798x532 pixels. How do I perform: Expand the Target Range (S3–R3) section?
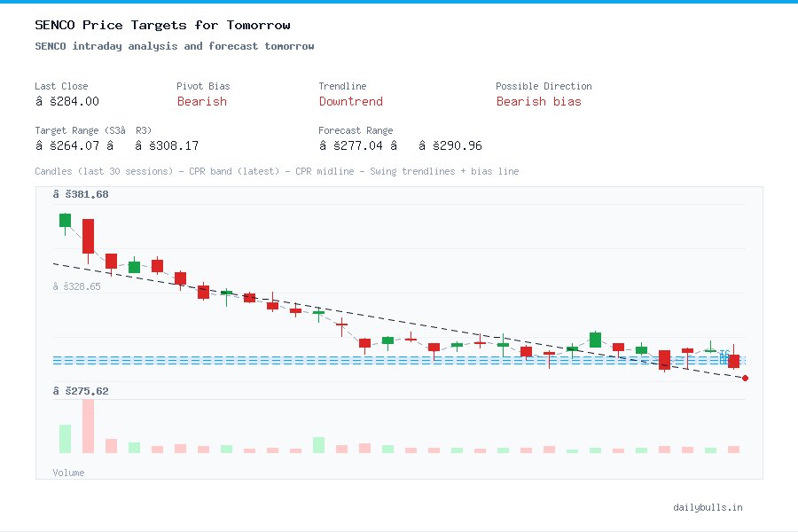(92, 130)
